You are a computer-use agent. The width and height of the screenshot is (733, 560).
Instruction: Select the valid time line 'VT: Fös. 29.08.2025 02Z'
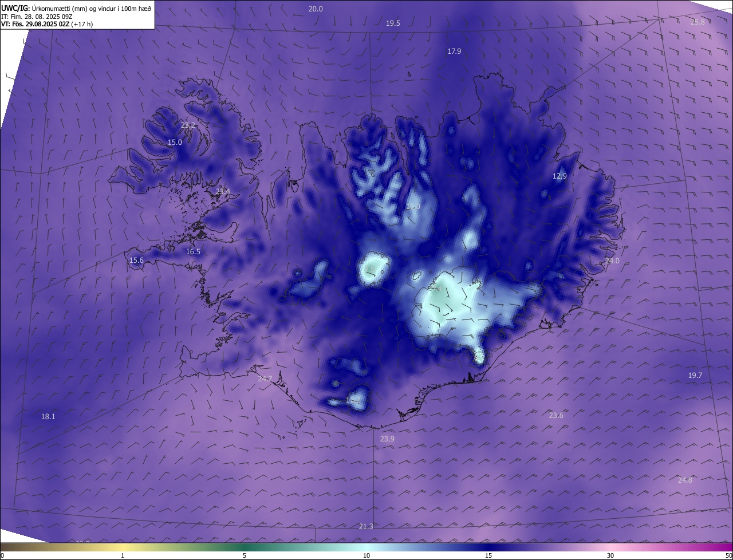[x=34, y=24]
